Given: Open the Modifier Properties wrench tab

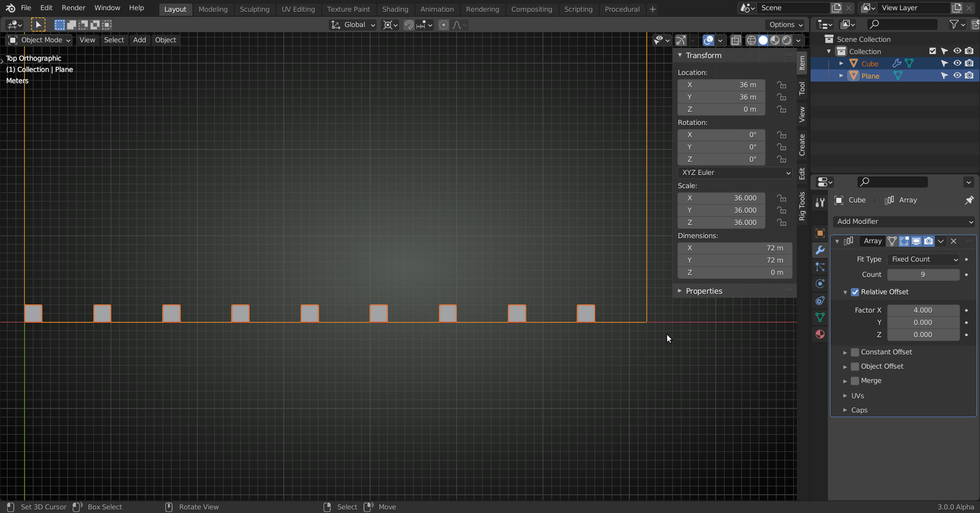Looking at the screenshot, I should [820, 250].
